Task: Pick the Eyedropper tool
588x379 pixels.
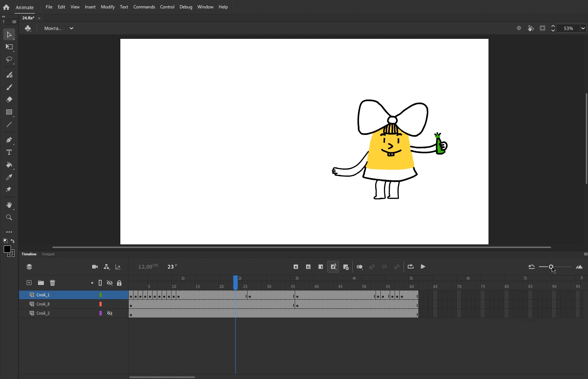Action: 9,177
